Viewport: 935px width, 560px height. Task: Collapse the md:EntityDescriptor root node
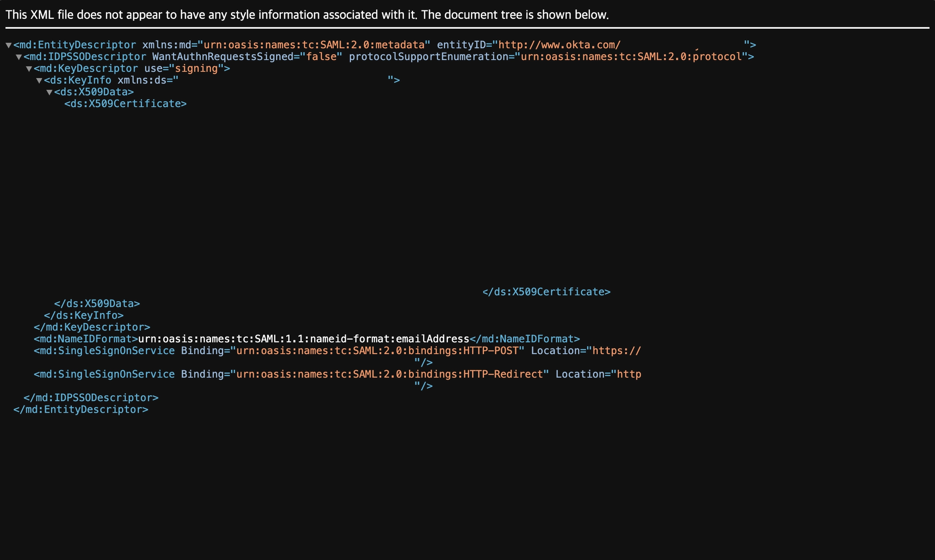pos(8,45)
